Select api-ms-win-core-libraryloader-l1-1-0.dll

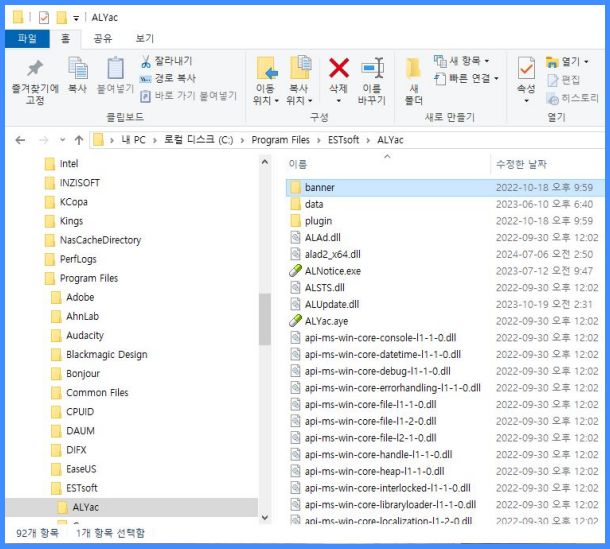(x=390, y=505)
